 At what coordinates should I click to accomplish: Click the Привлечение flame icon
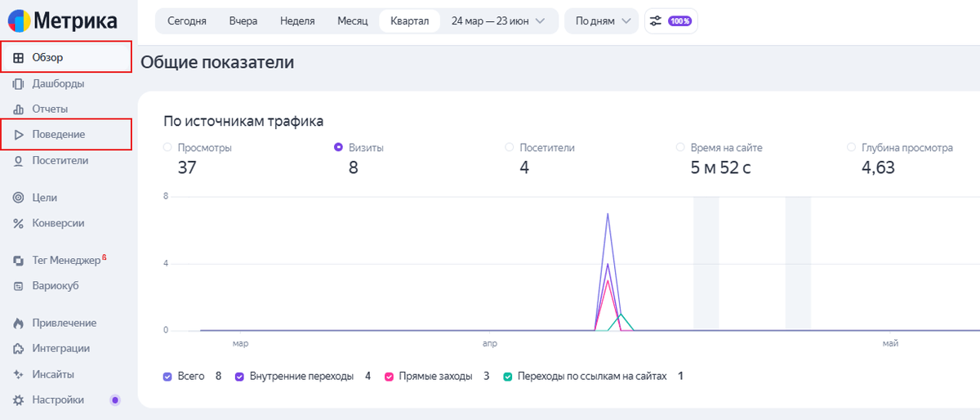point(18,324)
